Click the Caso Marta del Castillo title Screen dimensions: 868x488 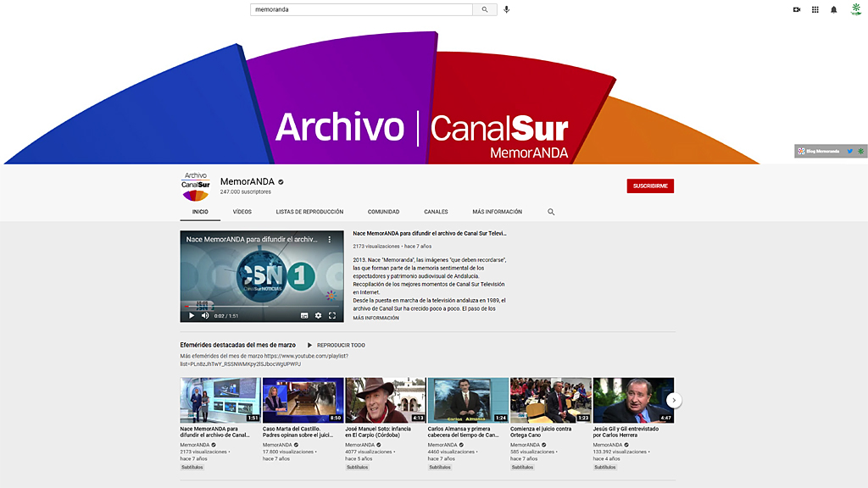(298, 432)
